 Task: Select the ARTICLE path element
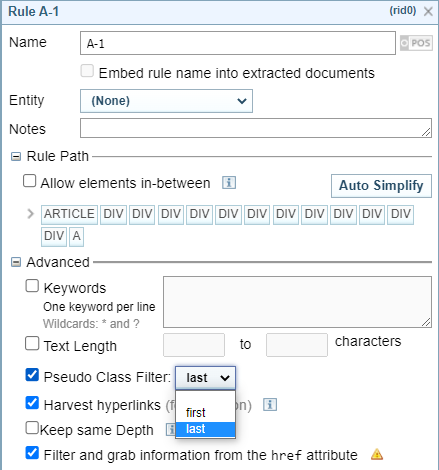[69, 214]
